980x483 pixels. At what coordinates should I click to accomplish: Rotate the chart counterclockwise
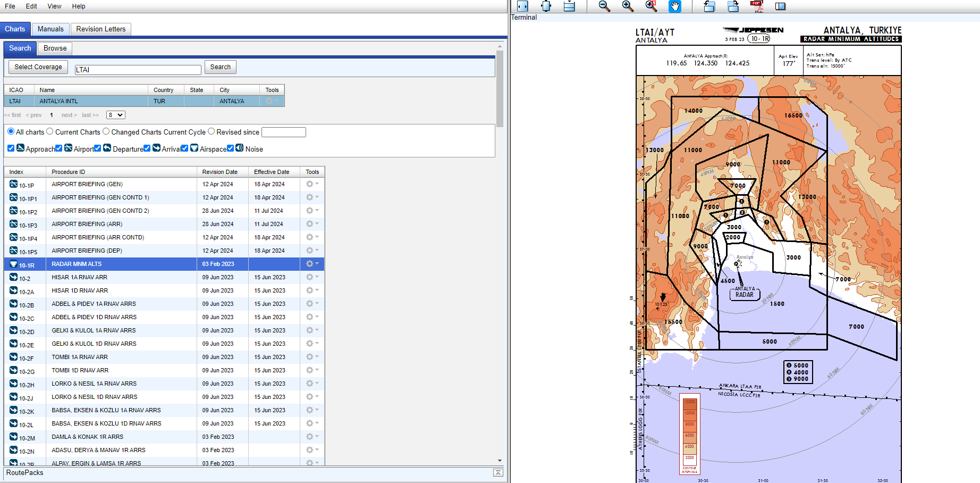click(709, 6)
